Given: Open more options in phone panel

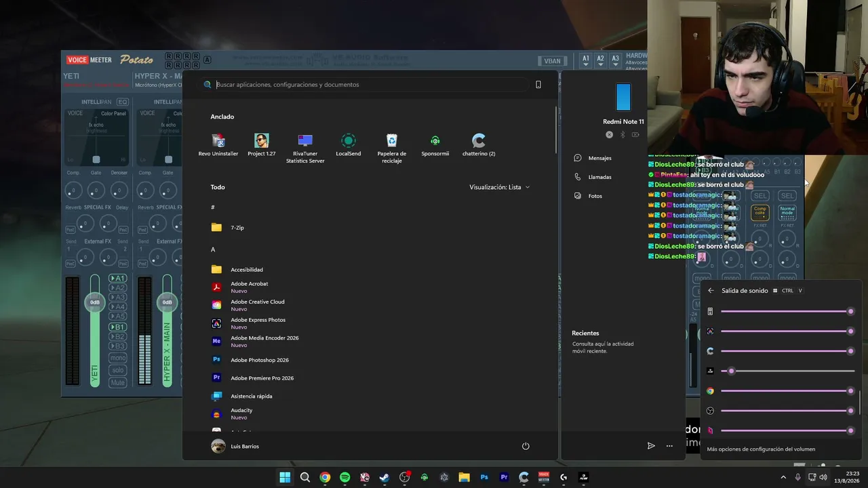Looking at the screenshot, I should tap(669, 446).
